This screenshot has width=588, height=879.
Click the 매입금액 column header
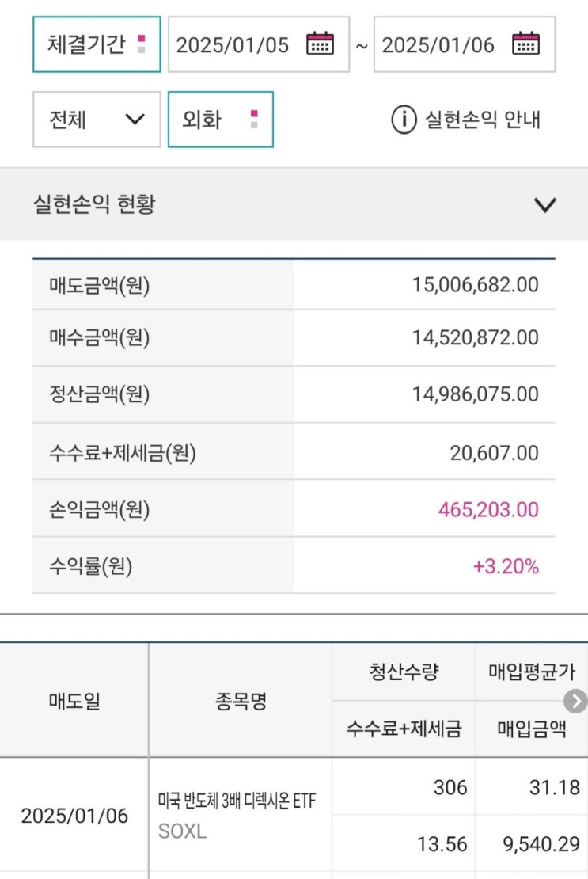pyautogui.click(x=531, y=729)
